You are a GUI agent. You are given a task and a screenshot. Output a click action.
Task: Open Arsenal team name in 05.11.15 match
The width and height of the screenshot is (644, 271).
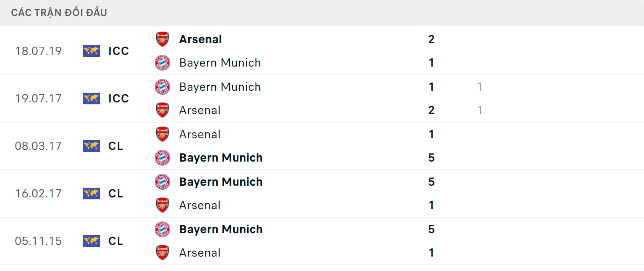(200, 253)
